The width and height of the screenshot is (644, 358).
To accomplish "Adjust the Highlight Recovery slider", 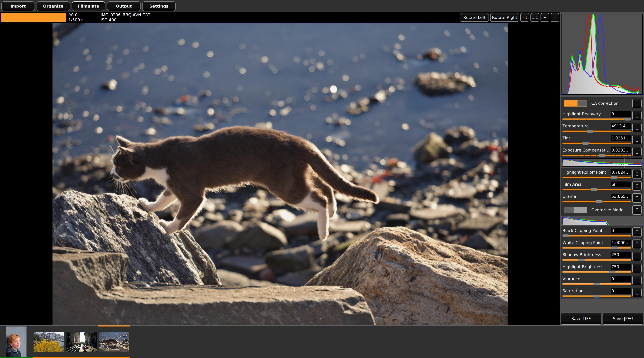I will coord(597,119).
